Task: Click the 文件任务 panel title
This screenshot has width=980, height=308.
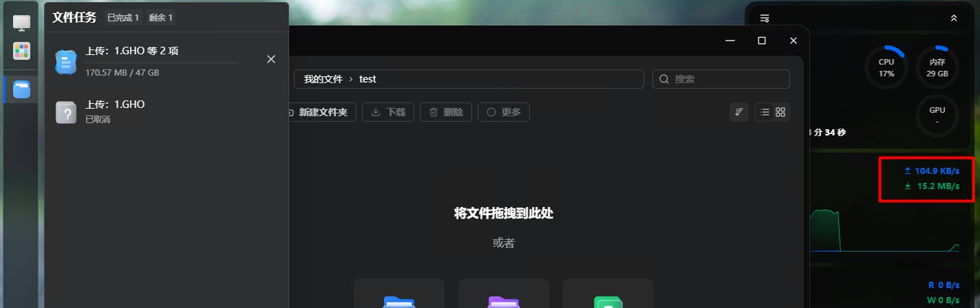Action: [x=74, y=16]
